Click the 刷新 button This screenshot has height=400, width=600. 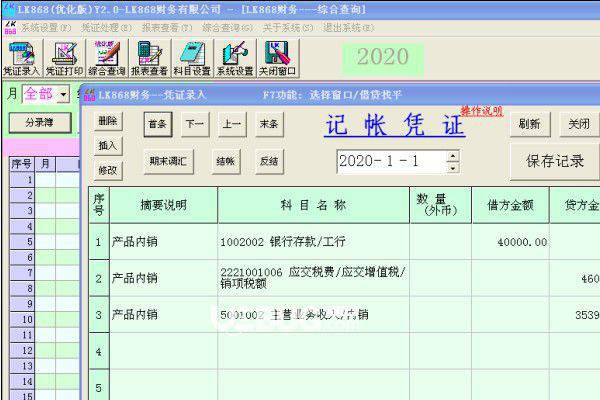pyautogui.click(x=530, y=124)
